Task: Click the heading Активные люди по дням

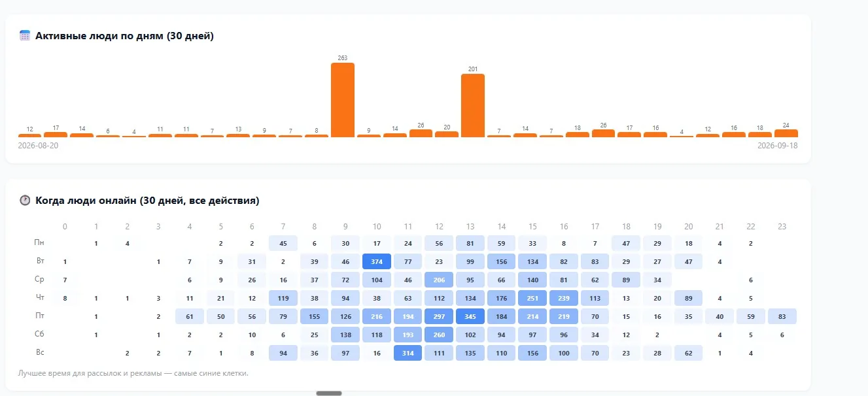Action: [125, 36]
